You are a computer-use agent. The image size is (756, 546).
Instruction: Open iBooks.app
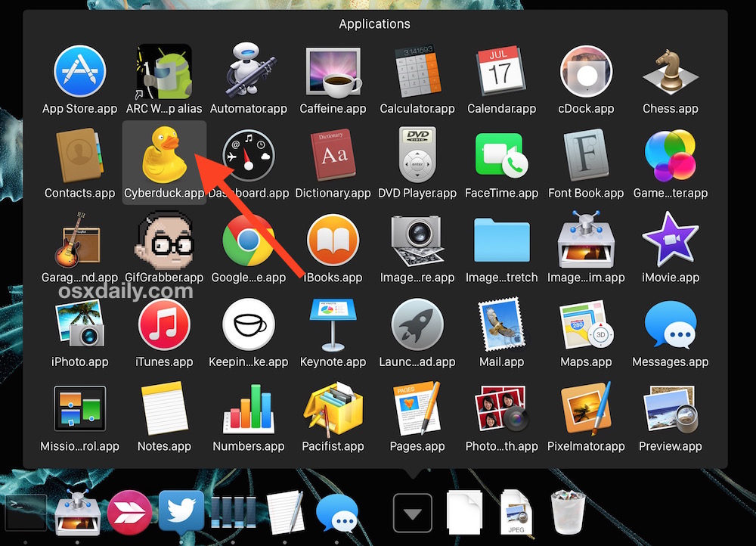click(333, 240)
